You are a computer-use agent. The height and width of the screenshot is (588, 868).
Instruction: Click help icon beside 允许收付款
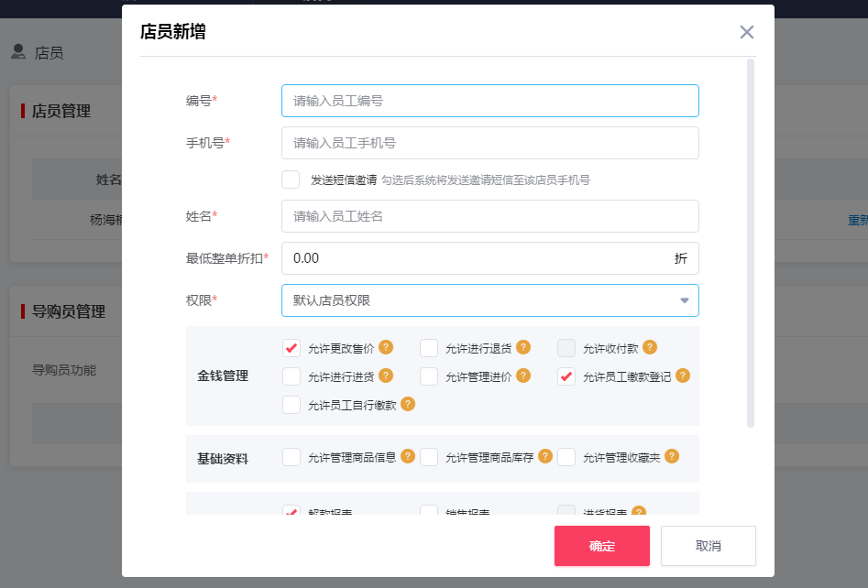pyautogui.click(x=650, y=348)
